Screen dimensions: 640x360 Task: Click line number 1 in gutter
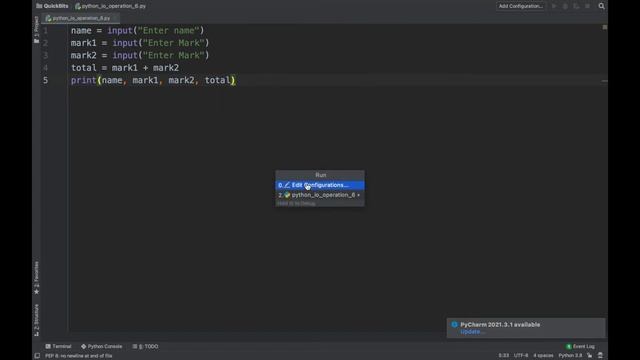coord(46,31)
